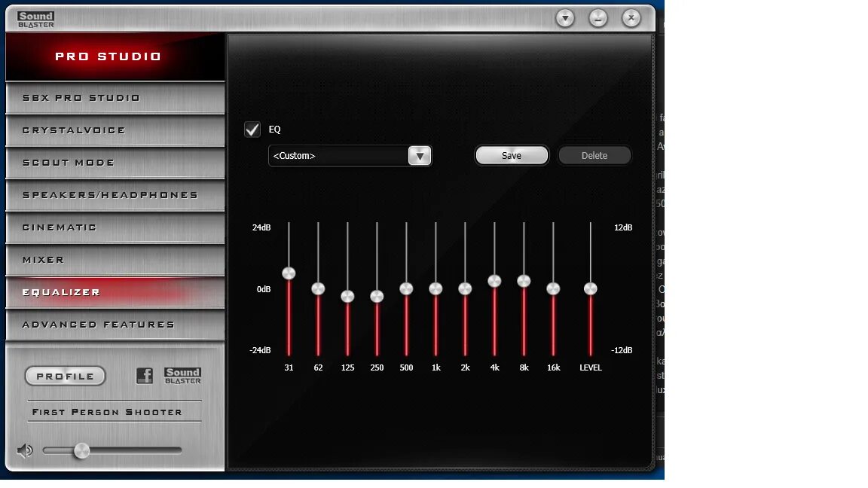Image resolution: width=868 pixels, height=488 pixels.
Task: Click the First Person Shooter profile name
Action: point(107,412)
